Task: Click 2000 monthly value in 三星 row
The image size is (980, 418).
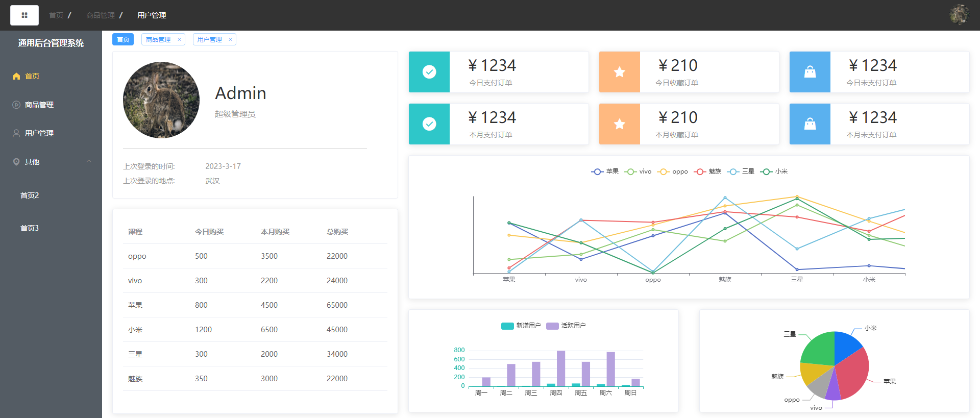Action: [x=269, y=354]
